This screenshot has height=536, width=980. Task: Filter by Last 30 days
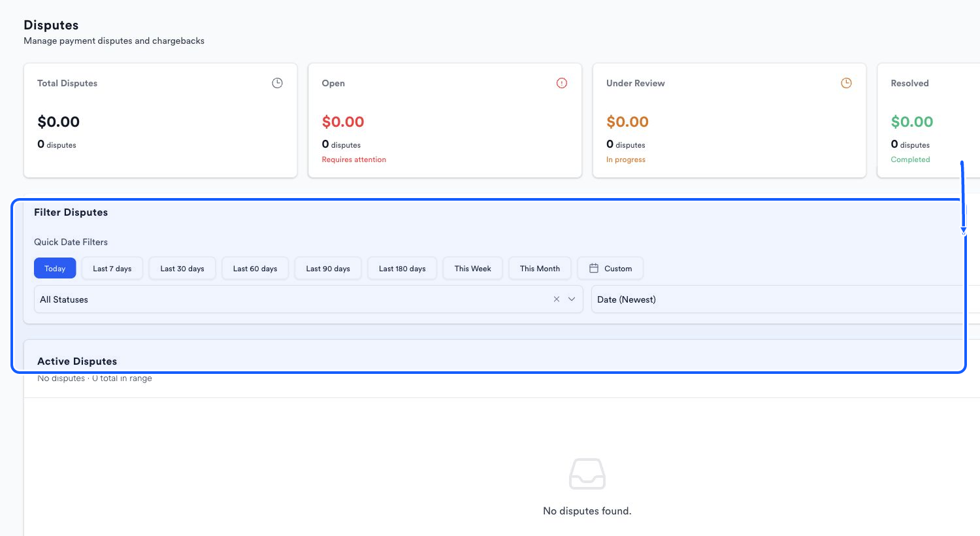coord(182,269)
